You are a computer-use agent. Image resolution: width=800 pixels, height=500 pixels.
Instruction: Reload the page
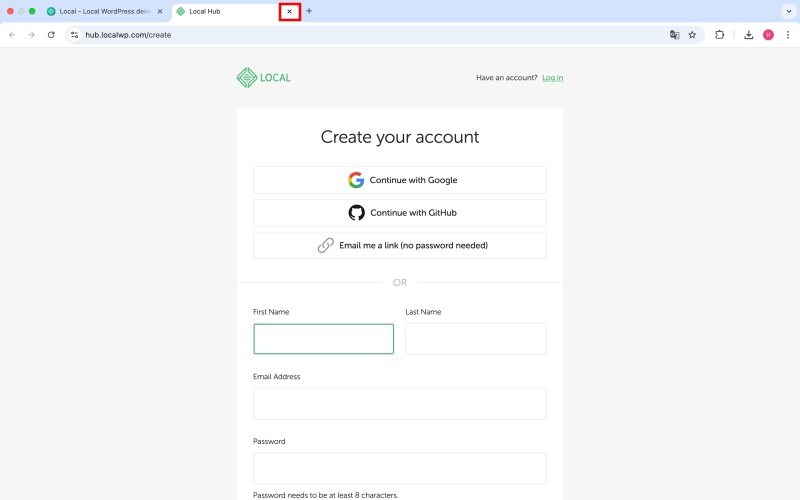[51, 35]
